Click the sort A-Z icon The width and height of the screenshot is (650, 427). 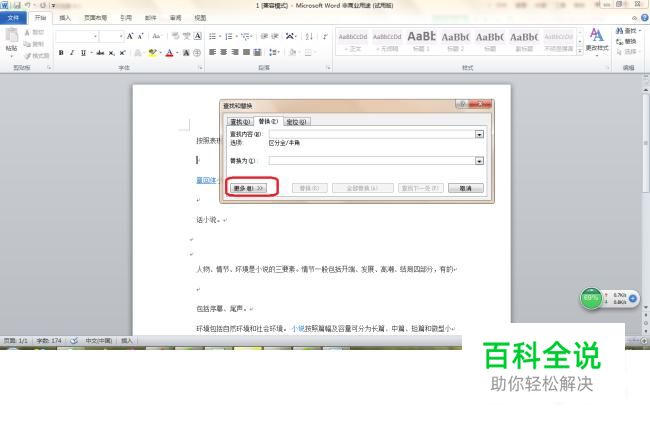point(309,36)
